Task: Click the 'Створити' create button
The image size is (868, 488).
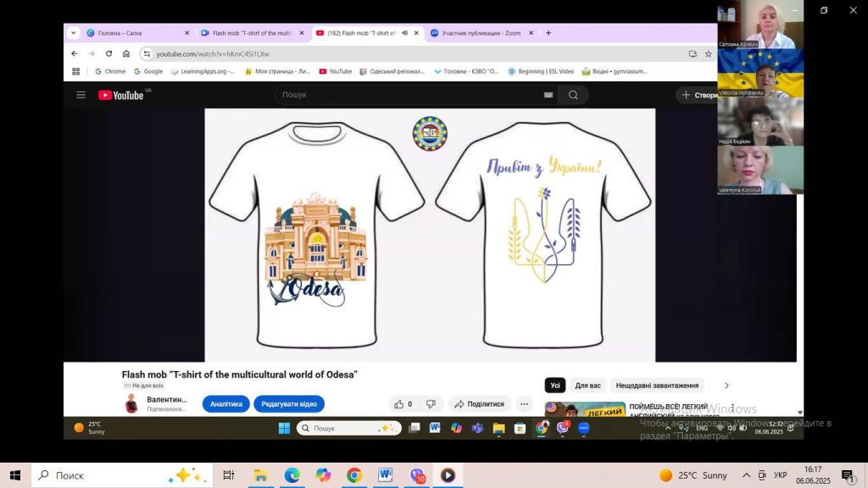Action: click(x=698, y=95)
